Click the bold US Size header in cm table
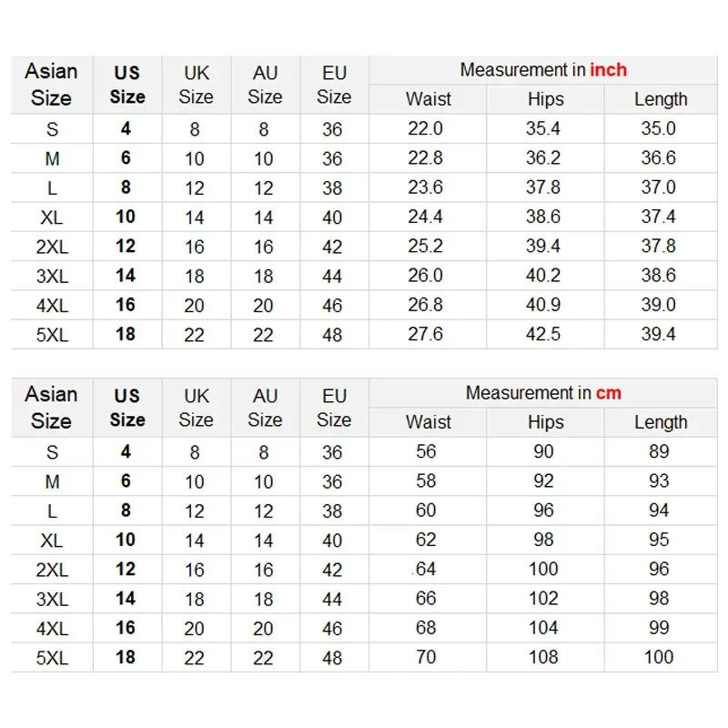728x728 pixels. click(x=126, y=408)
